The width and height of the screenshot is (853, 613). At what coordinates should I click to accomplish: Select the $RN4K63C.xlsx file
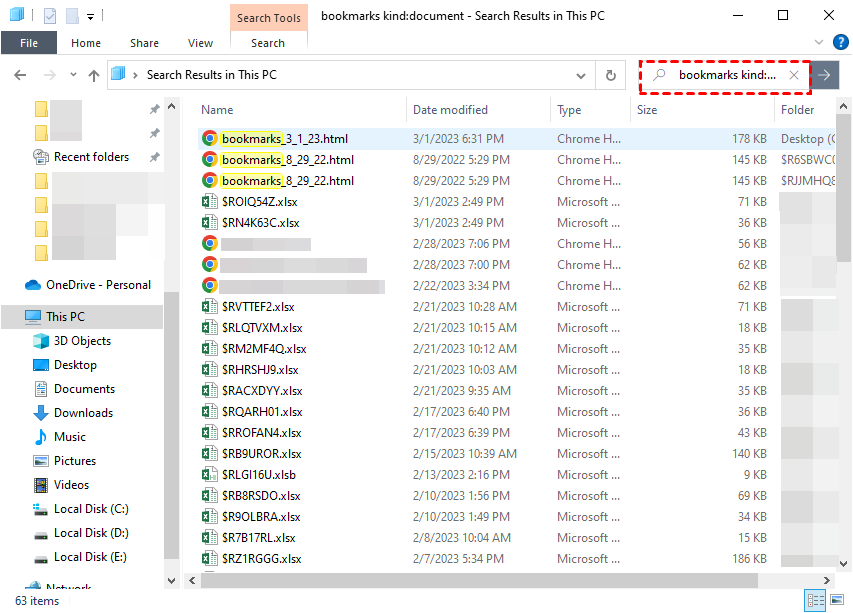pyautogui.click(x=261, y=223)
